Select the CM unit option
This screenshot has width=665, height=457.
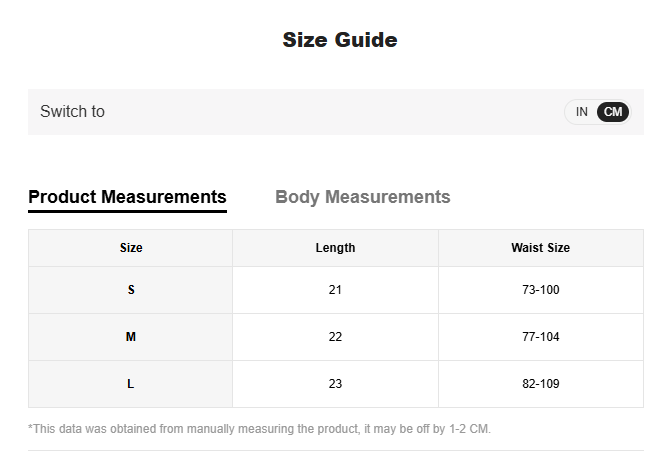(613, 112)
